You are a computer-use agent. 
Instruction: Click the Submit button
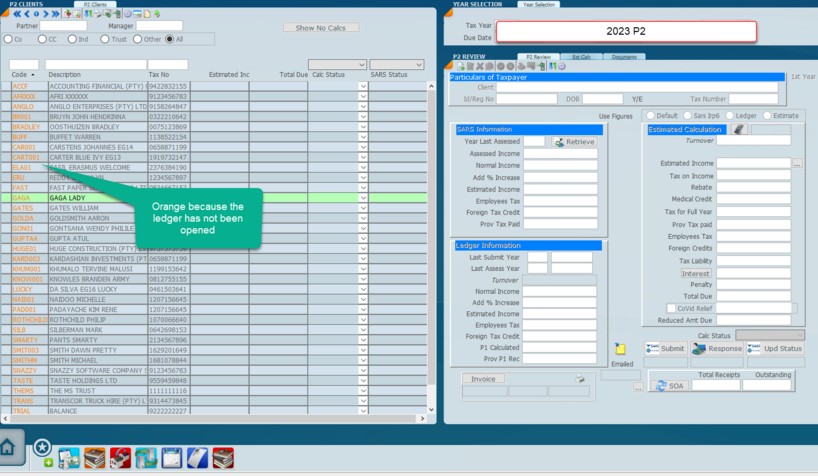[666, 348]
